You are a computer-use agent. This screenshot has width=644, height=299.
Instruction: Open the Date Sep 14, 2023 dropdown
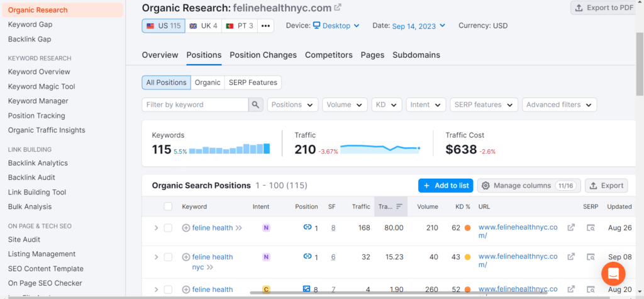(418, 26)
